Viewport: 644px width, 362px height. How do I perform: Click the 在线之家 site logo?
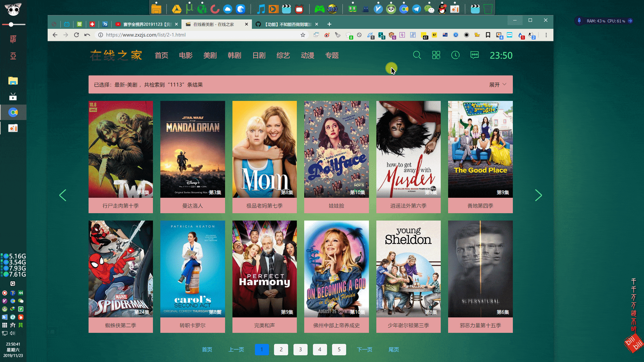(x=116, y=55)
